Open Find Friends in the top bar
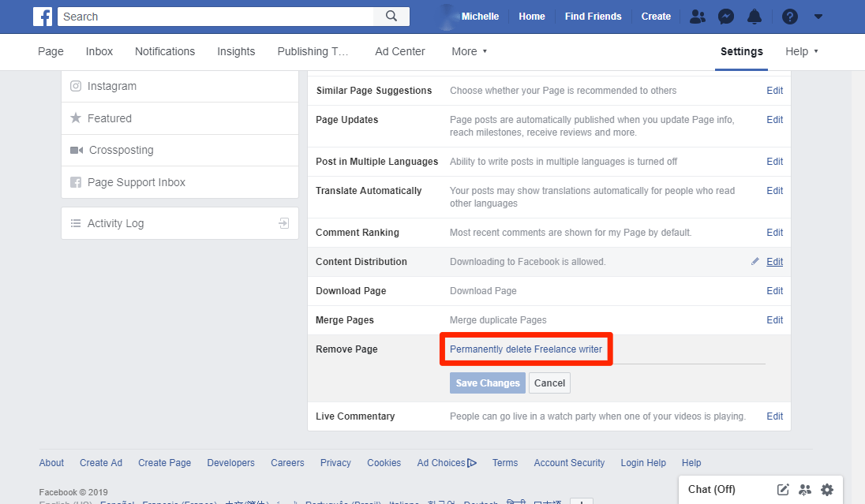 click(x=593, y=17)
